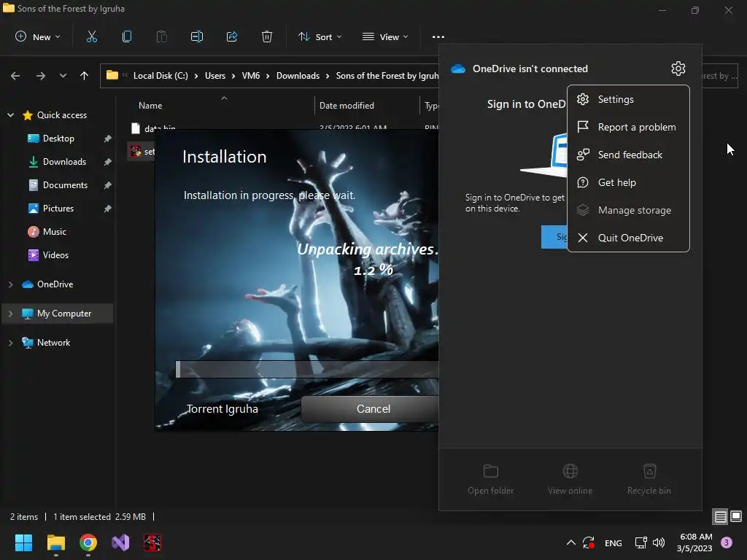Choose Send feedback in OneDrive menu

click(628, 155)
